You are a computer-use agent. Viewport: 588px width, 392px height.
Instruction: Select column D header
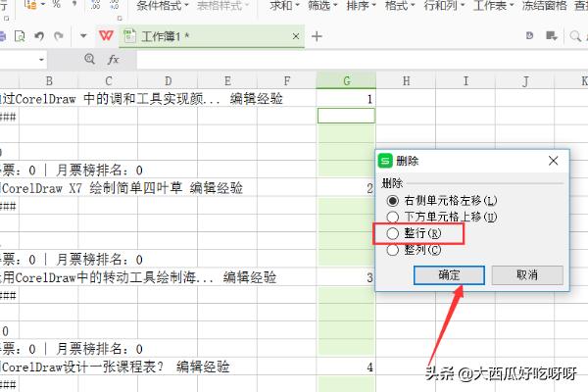point(168,81)
